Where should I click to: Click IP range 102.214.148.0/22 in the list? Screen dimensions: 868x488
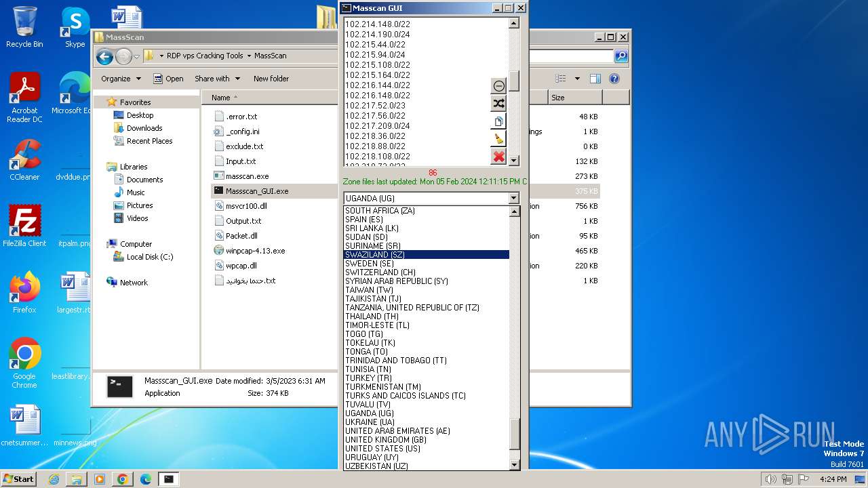377,24
